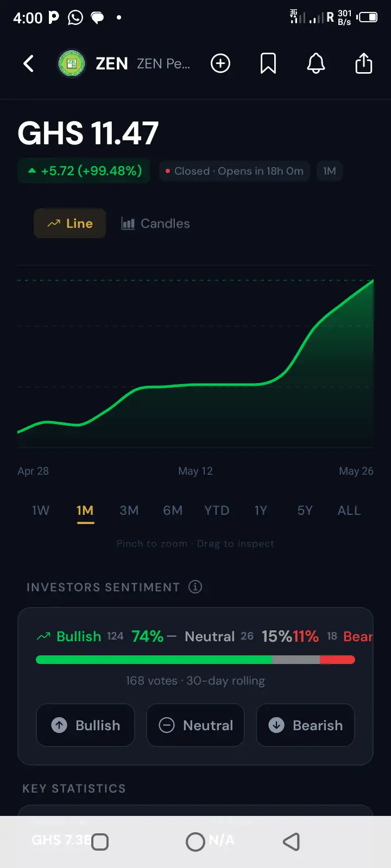
Task: Vote Bearish on sentiment
Action: (x=305, y=725)
